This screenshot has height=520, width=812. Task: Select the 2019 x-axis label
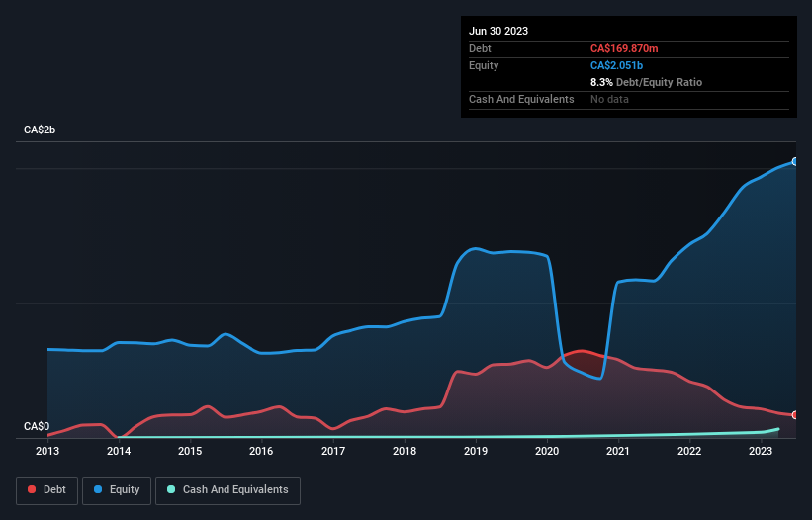pyautogui.click(x=476, y=451)
